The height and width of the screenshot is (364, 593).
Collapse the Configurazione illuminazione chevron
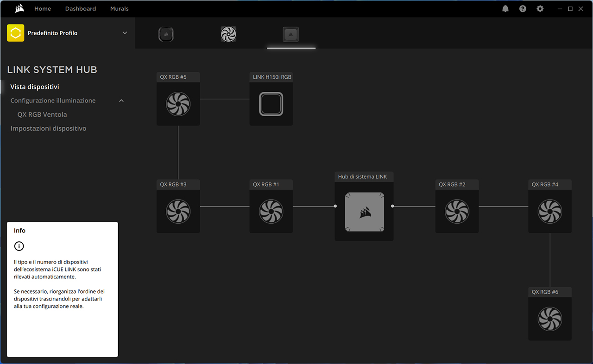tap(121, 100)
